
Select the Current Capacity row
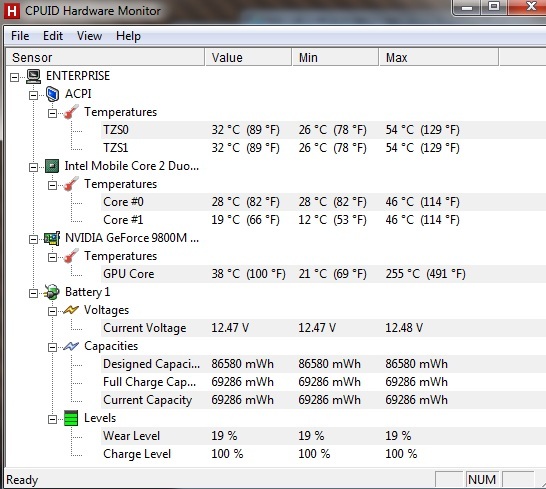pyautogui.click(x=323, y=400)
